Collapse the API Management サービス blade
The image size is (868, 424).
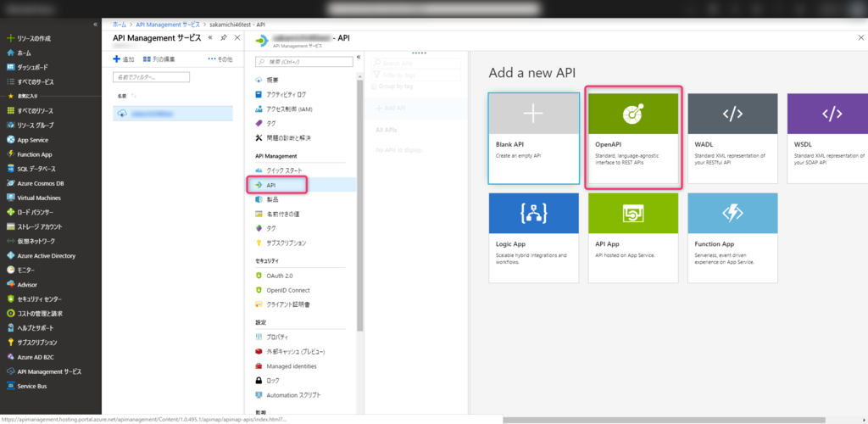click(210, 37)
